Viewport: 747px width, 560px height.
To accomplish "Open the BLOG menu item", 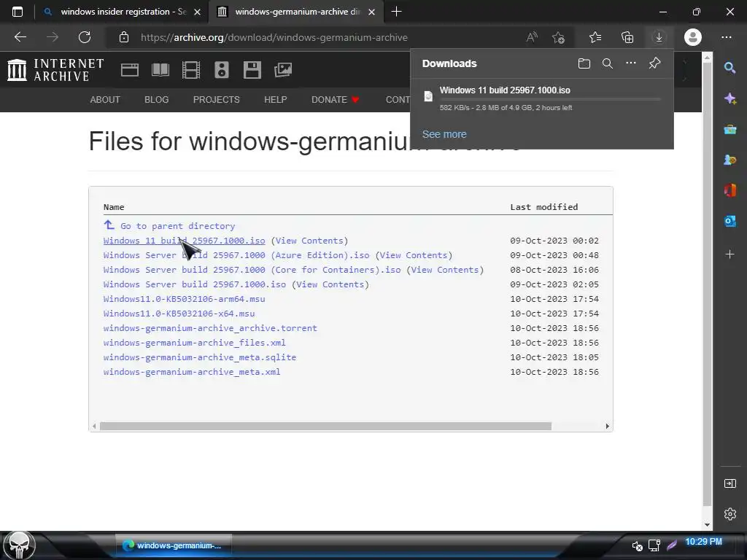I will 156,99.
